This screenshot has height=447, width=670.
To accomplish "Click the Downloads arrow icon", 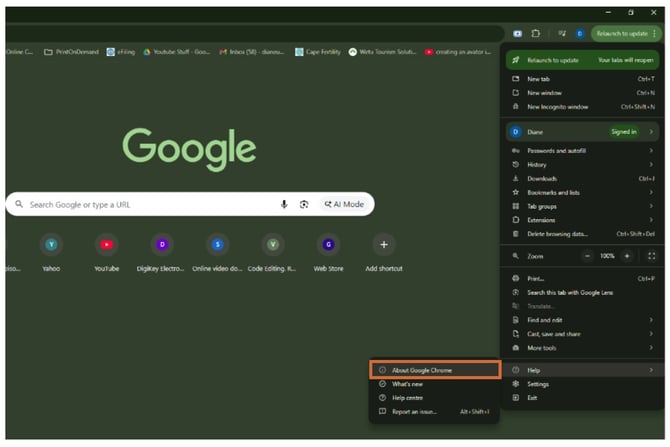I will 516,179.
